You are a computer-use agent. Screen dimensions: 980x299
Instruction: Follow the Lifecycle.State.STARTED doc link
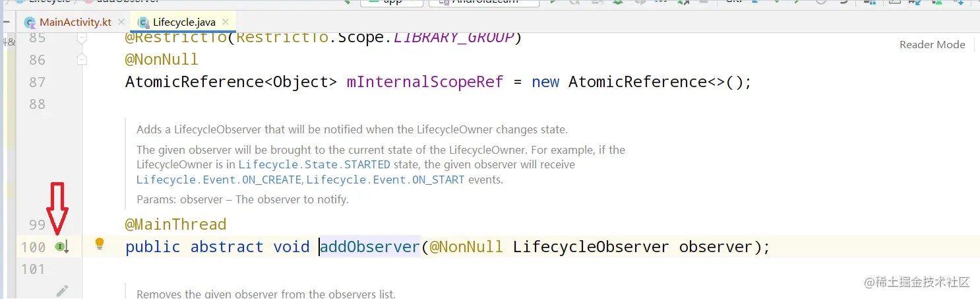(x=315, y=164)
